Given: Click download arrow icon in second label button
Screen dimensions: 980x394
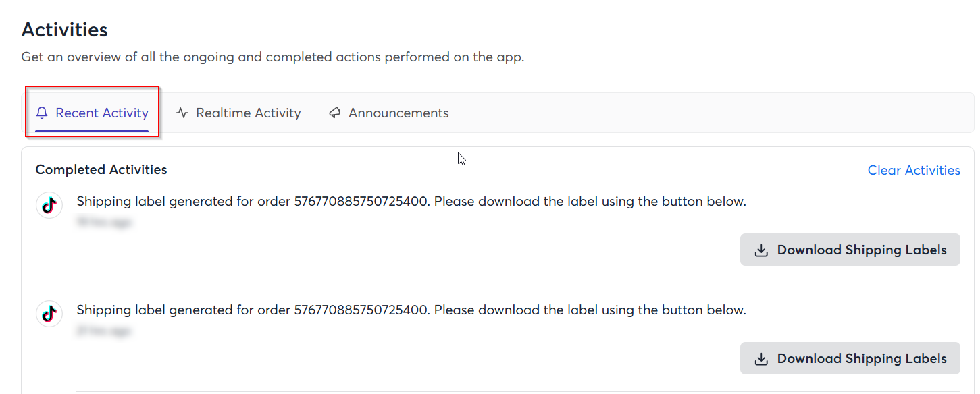Looking at the screenshot, I should 761,359.
